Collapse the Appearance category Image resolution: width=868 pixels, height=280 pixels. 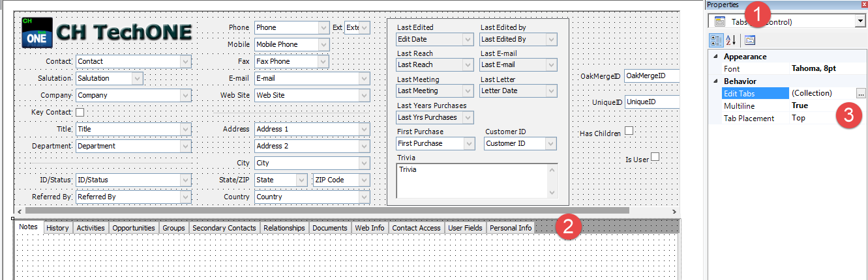(716, 57)
